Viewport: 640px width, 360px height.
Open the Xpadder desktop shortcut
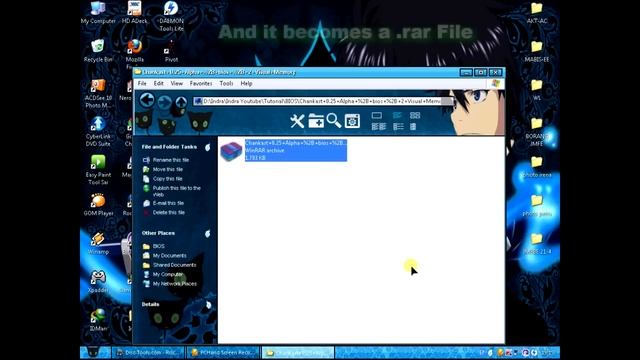click(x=98, y=282)
